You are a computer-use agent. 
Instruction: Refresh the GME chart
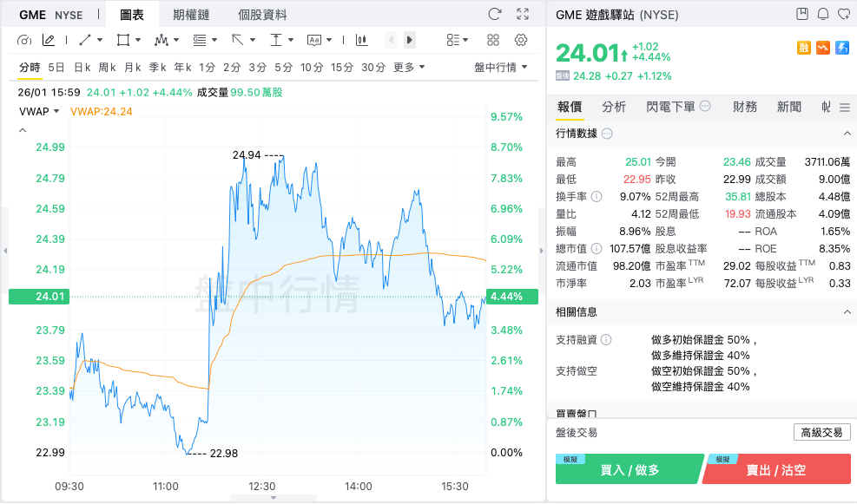495,14
